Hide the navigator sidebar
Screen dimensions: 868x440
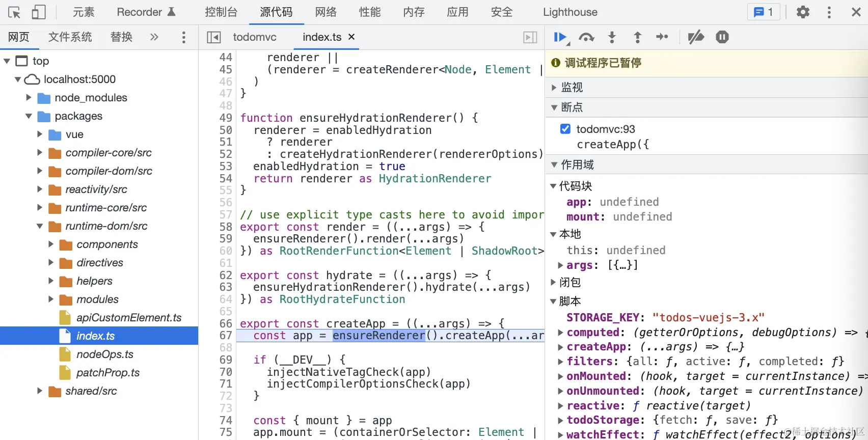point(213,37)
